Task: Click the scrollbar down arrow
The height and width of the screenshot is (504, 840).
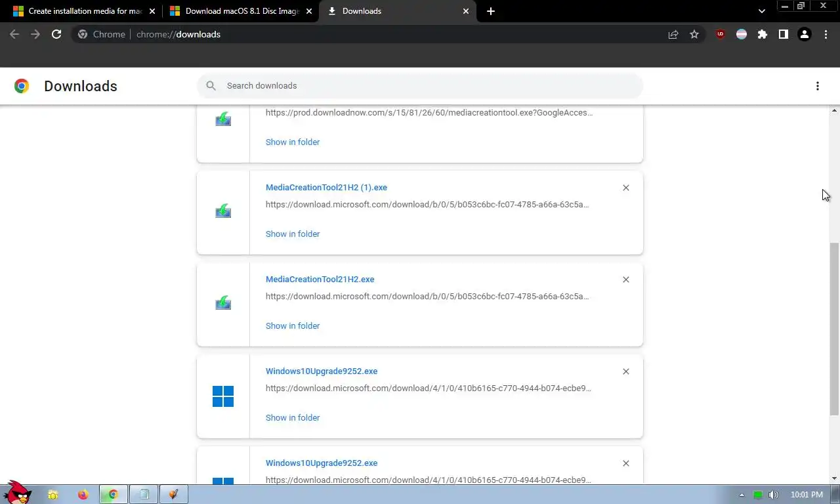Action: [834, 478]
